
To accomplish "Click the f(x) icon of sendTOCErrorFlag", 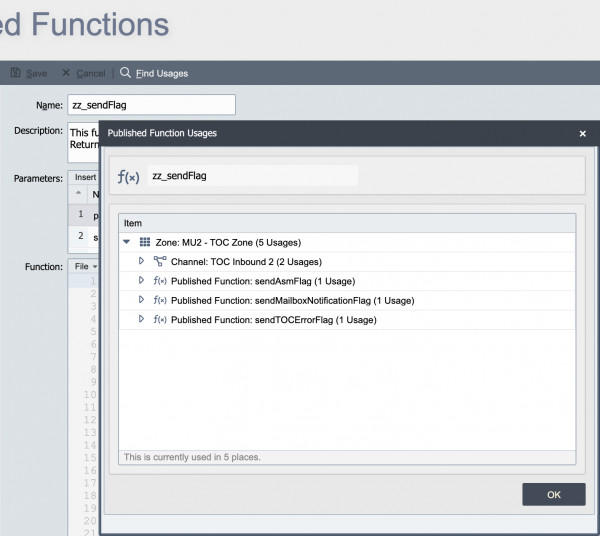I will (160, 319).
